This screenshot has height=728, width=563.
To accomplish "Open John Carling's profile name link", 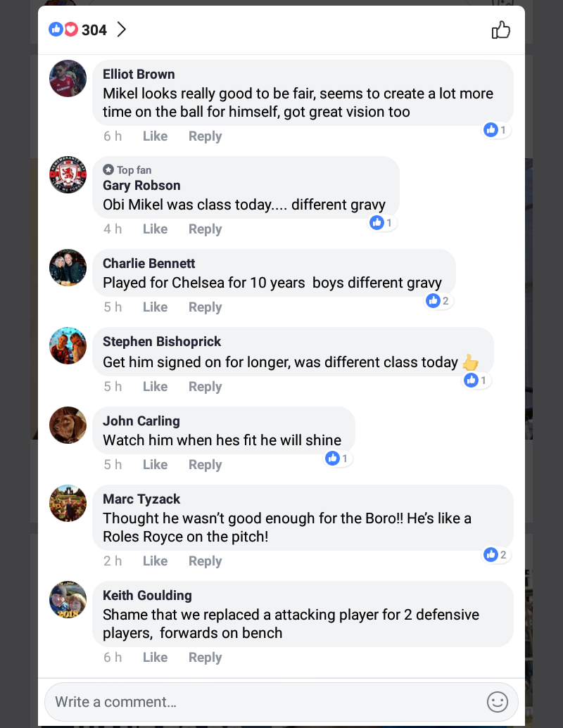I will (x=141, y=421).
